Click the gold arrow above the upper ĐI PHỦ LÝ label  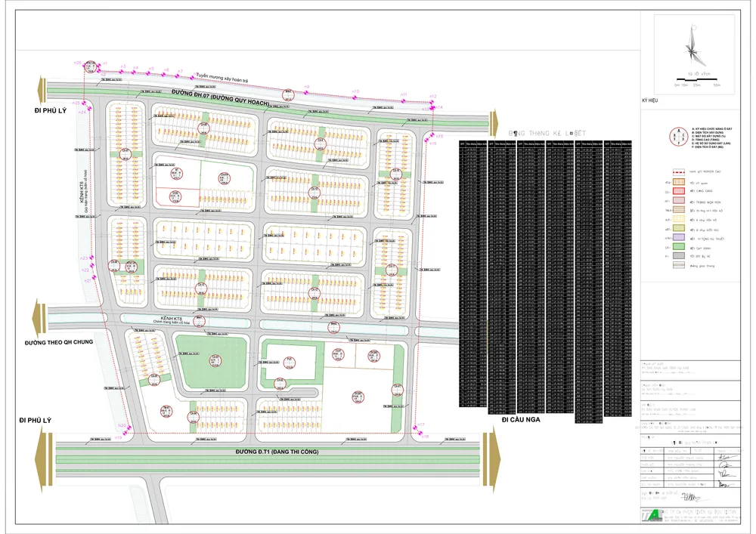coord(42,90)
